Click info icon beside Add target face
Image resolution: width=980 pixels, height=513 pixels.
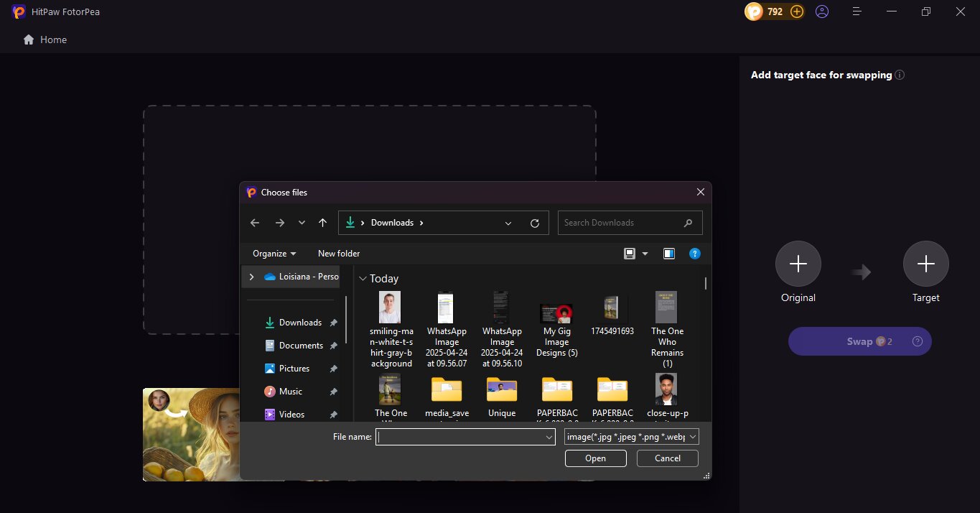(x=900, y=75)
